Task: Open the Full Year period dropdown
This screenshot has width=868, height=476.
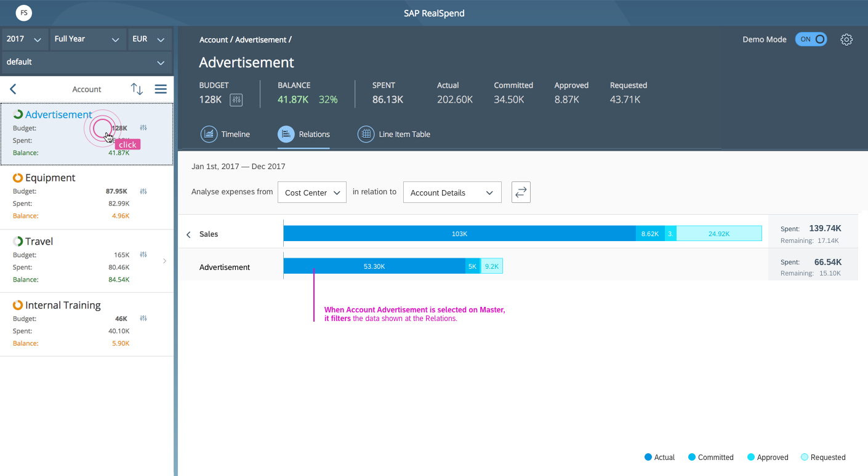Action: 87,39
